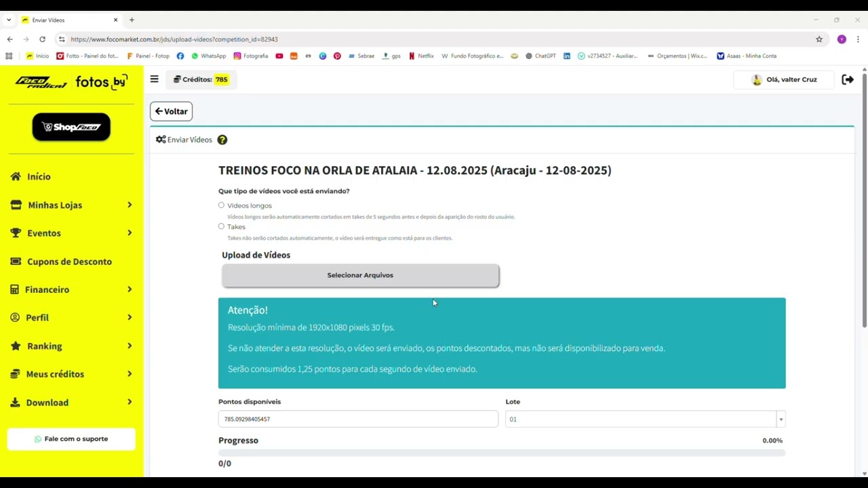Click the user avatar beside Olá, valter Cruz
The height and width of the screenshot is (488, 868).
(x=757, y=79)
